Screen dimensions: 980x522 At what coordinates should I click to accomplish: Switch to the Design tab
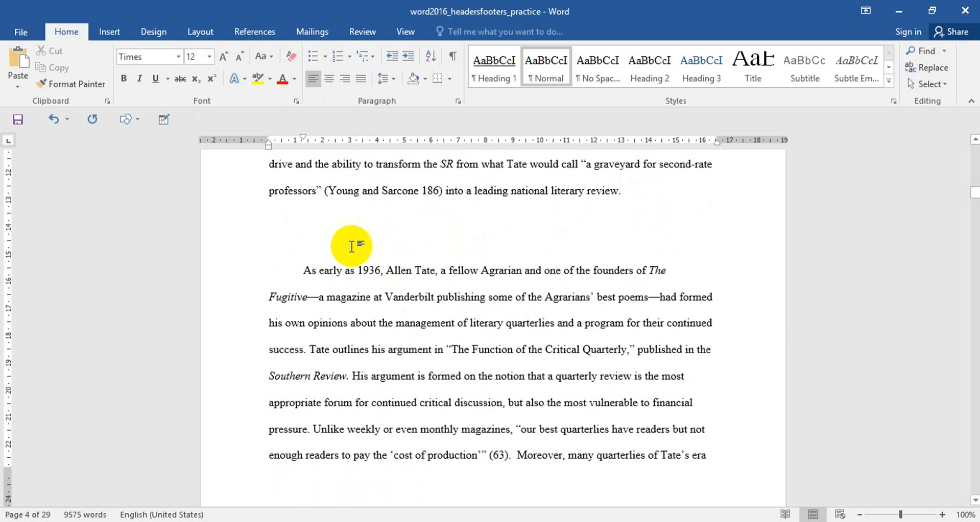point(154,32)
